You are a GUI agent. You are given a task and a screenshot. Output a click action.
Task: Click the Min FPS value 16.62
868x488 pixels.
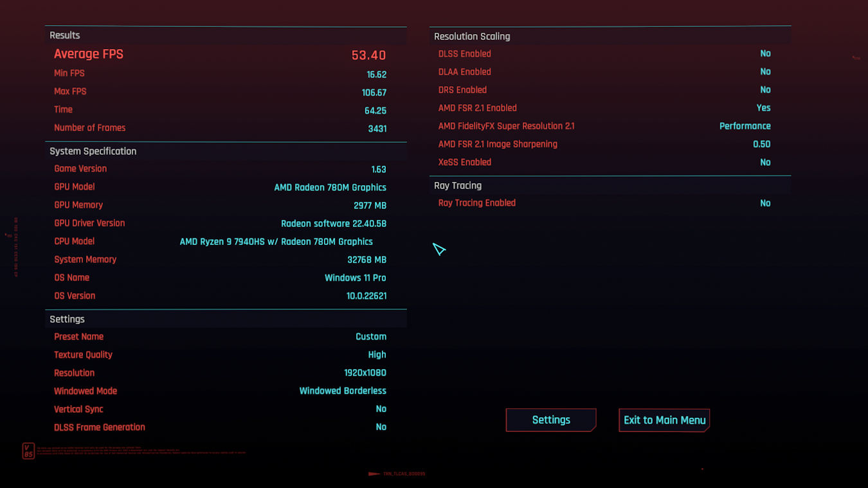click(376, 75)
